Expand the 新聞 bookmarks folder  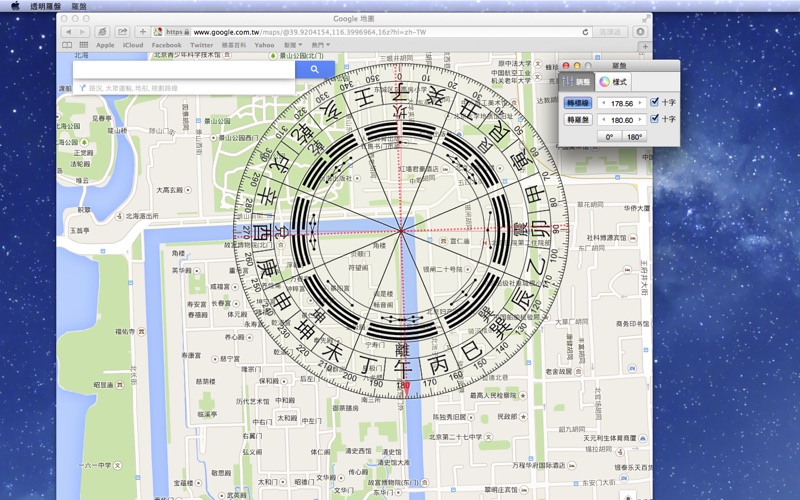click(x=293, y=45)
